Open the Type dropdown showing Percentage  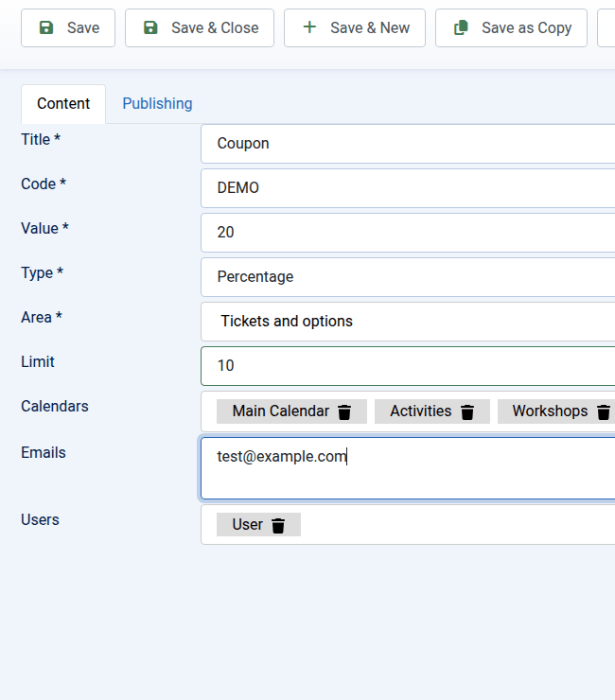408,277
